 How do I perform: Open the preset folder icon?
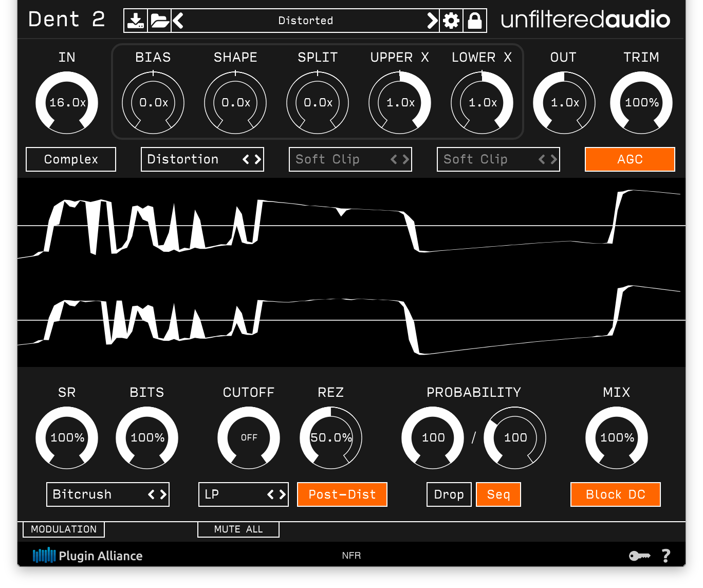coord(159,20)
